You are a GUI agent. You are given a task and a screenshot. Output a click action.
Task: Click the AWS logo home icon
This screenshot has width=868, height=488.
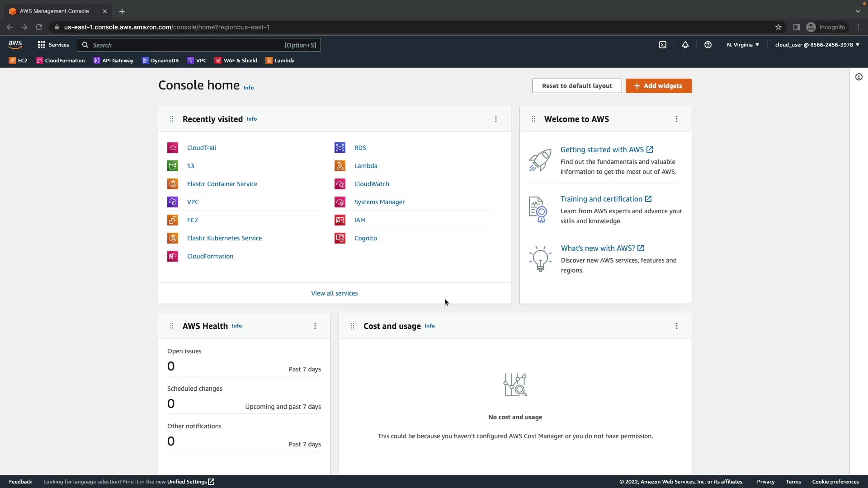coord(15,44)
